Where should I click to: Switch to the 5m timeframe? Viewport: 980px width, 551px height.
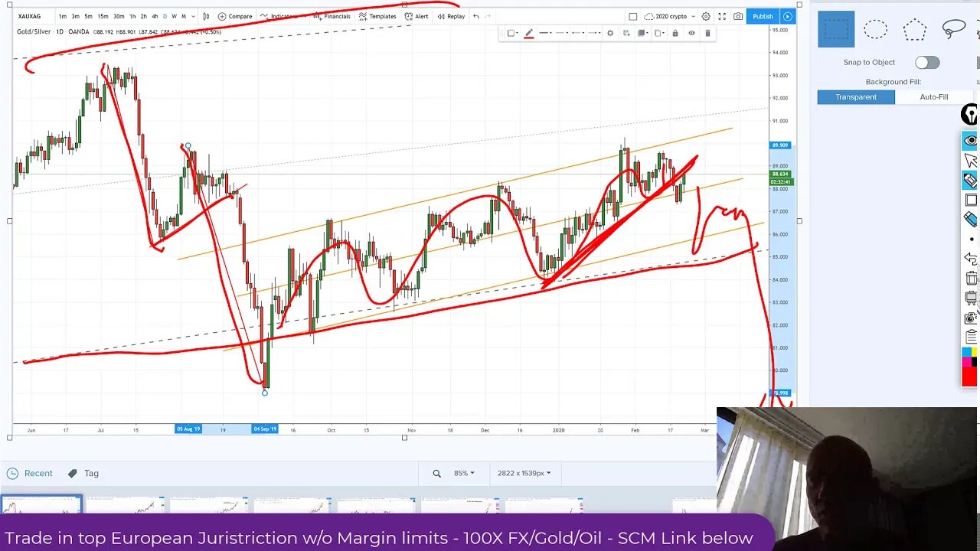tap(89, 16)
